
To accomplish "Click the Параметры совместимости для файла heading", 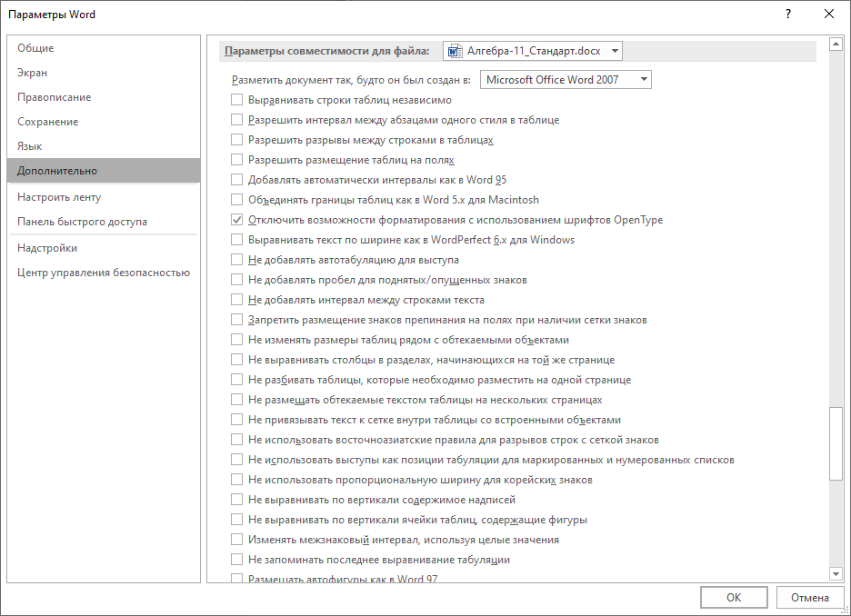I will point(326,51).
